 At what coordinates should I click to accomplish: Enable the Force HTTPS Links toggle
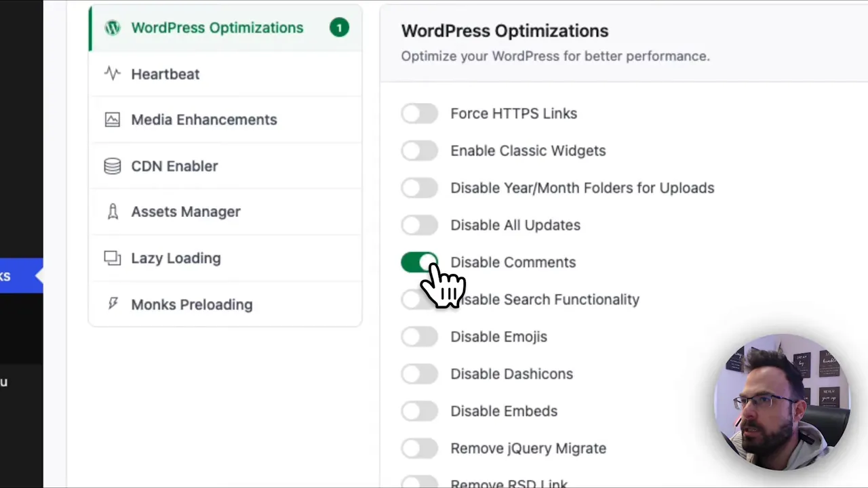point(419,113)
